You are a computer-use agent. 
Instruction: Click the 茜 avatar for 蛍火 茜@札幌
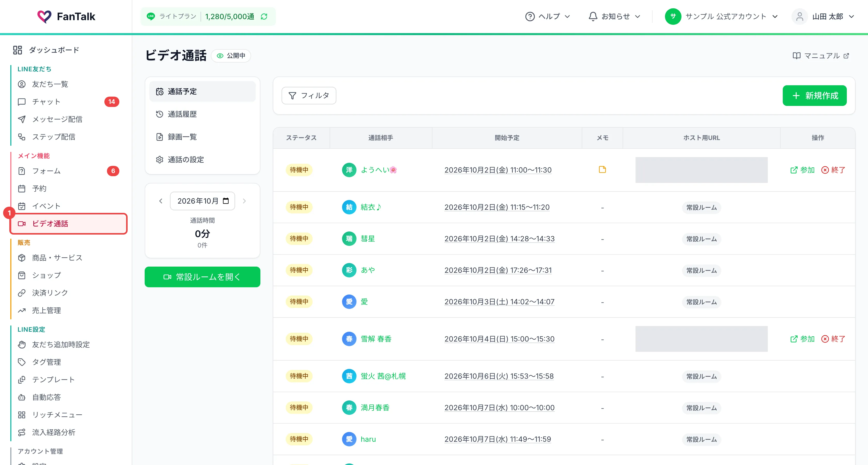(x=349, y=376)
